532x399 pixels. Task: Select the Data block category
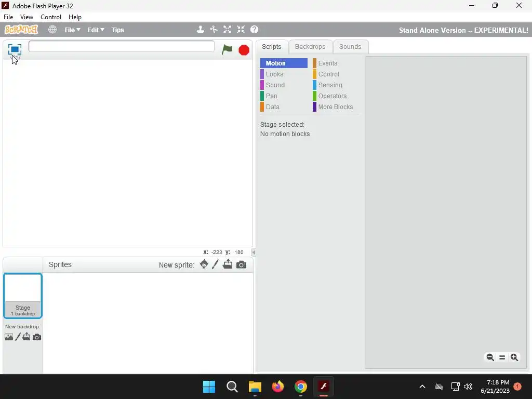point(284,107)
